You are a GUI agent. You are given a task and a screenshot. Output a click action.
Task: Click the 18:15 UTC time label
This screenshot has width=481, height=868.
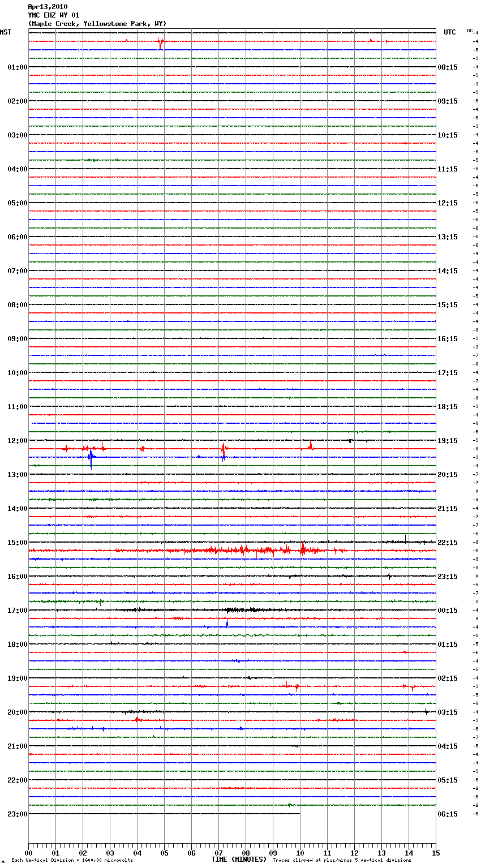[448, 407]
